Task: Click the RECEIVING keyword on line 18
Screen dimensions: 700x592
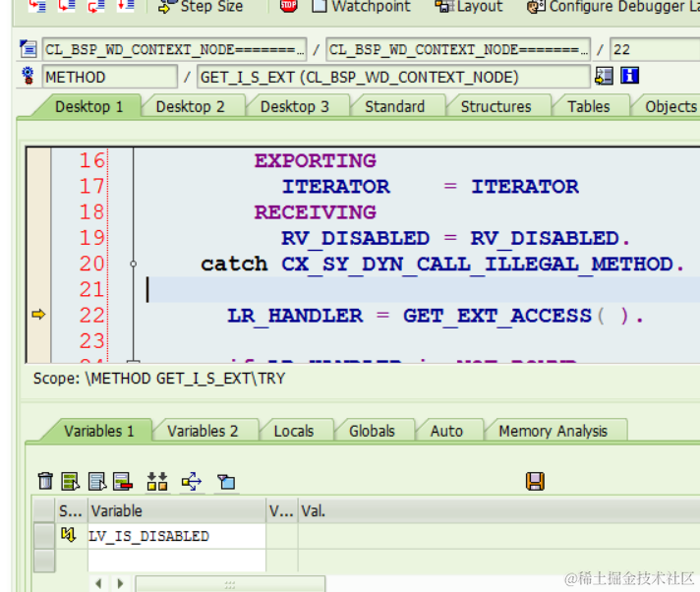Action: click(x=316, y=212)
